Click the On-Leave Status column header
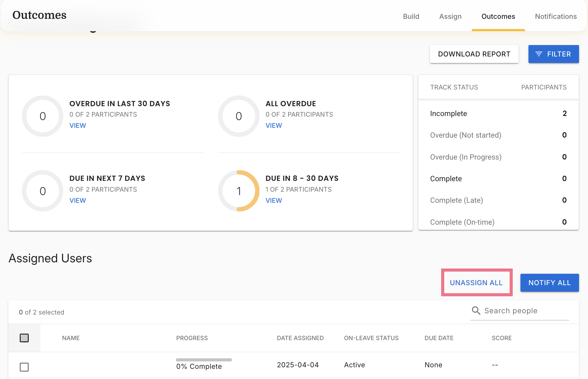This screenshot has height=379, width=588. point(371,338)
